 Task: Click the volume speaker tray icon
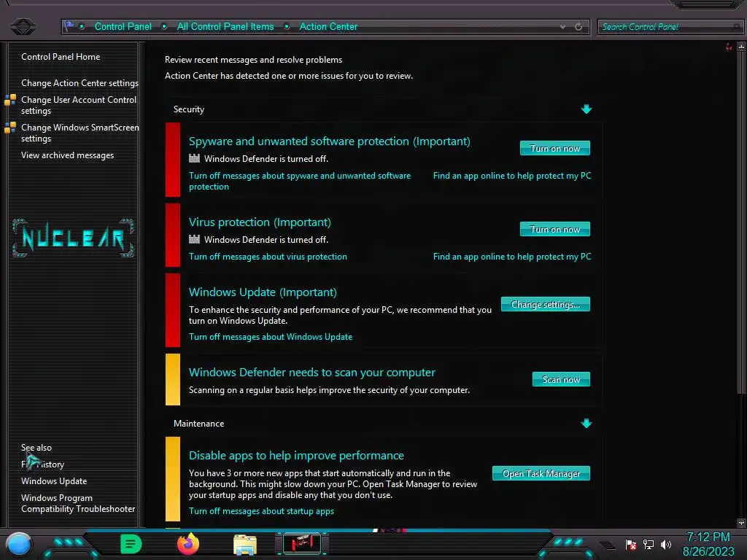pos(665,544)
